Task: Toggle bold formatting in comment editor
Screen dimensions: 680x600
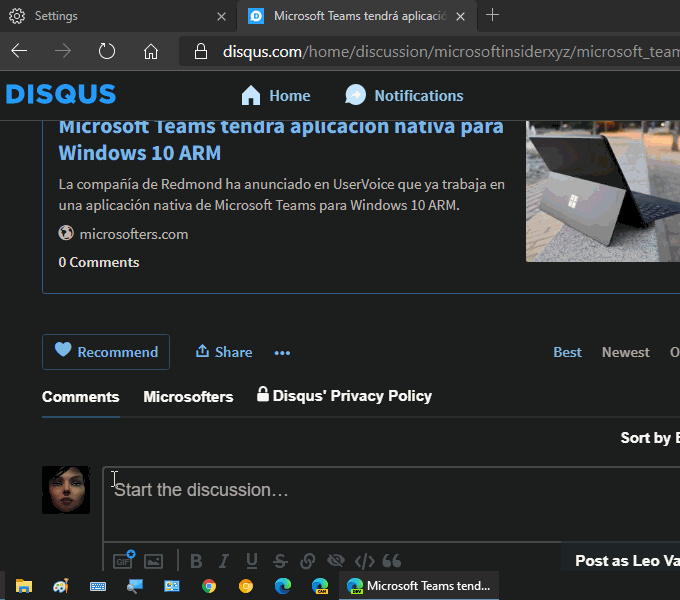Action: pyautogui.click(x=196, y=561)
